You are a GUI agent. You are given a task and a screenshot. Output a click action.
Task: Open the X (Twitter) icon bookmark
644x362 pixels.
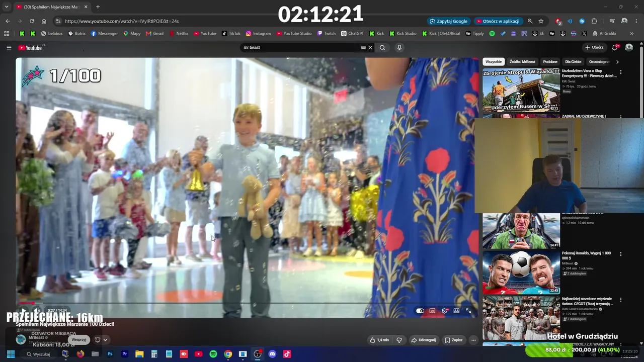tap(584, 34)
